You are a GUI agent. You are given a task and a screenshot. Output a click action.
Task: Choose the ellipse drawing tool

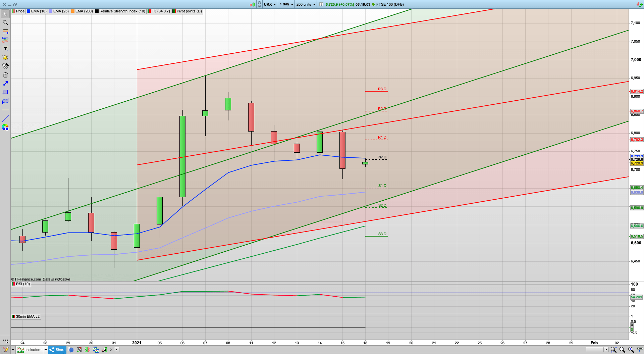5,101
